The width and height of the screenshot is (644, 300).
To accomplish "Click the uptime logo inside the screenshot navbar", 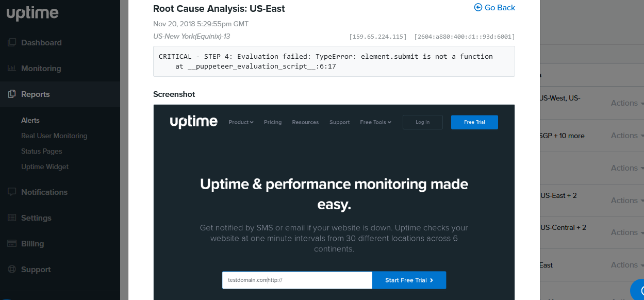I will [x=193, y=122].
